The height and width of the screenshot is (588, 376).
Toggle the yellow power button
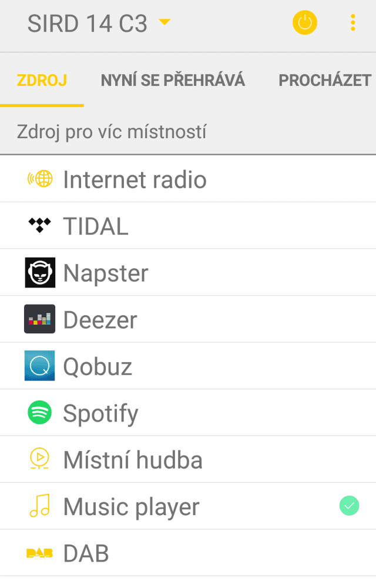pyautogui.click(x=304, y=24)
